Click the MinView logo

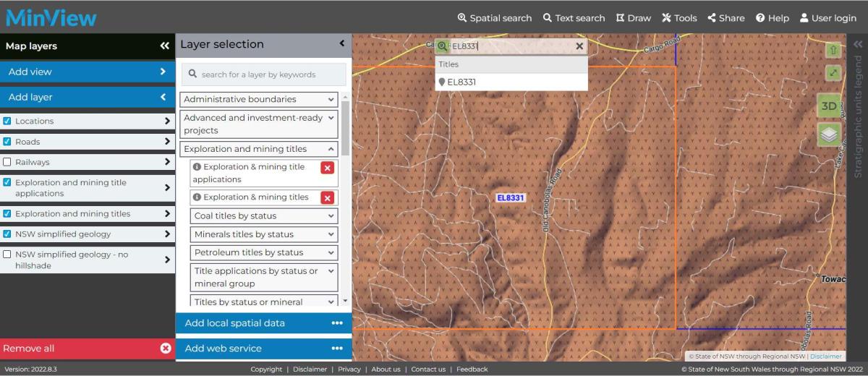point(51,17)
